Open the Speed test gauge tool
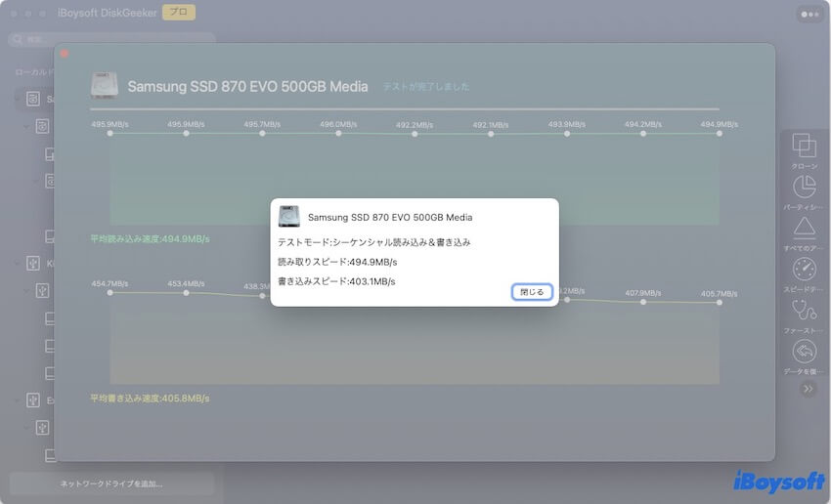Image resolution: width=831 pixels, height=504 pixels. [x=804, y=270]
